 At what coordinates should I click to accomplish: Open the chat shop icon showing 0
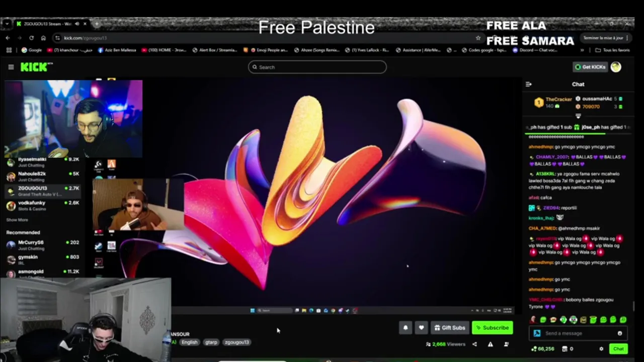567,349
